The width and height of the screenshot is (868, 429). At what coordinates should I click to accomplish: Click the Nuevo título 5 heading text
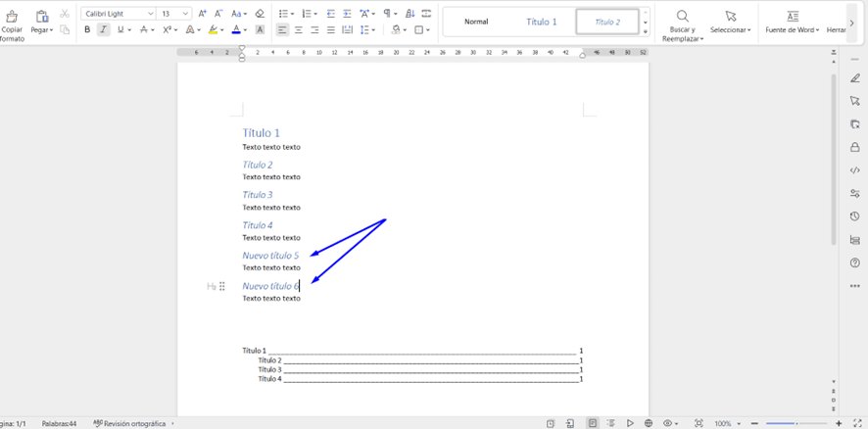coord(270,256)
